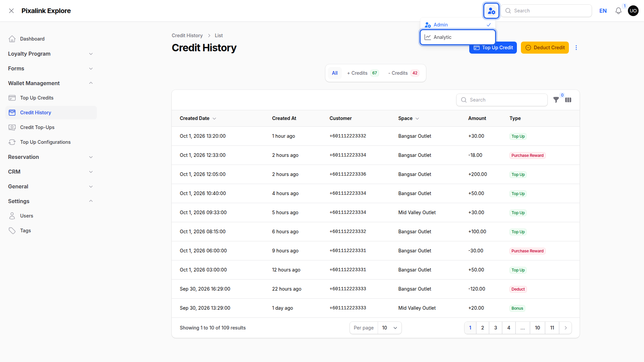This screenshot has height=362, width=644.
Task: Switch to the All tab
Action: (x=335, y=73)
